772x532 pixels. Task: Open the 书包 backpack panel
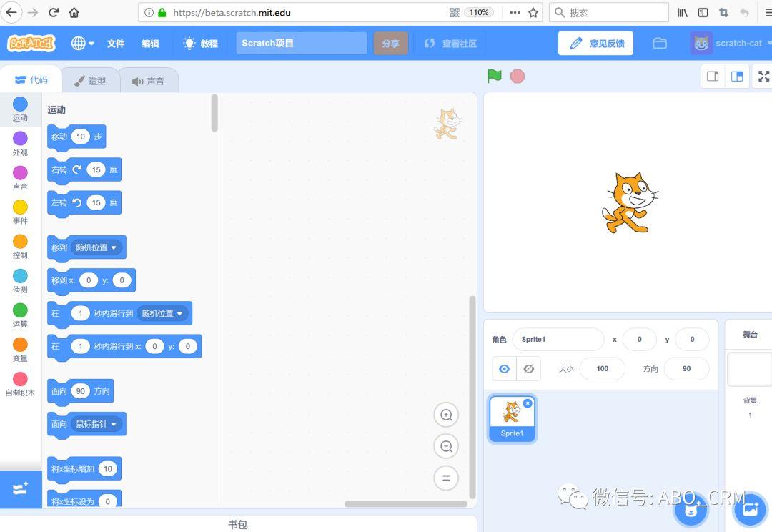238,525
